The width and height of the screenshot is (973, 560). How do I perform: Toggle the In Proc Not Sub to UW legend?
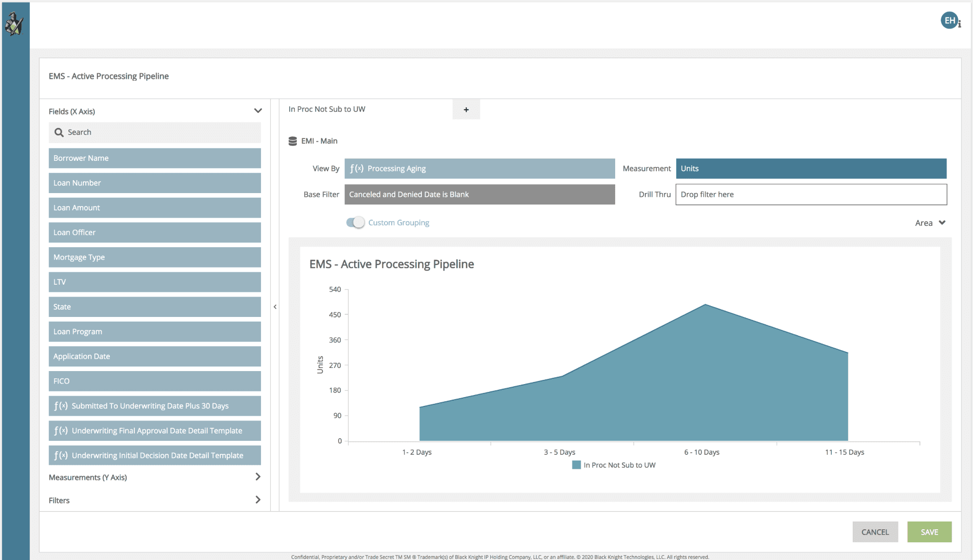(x=614, y=465)
